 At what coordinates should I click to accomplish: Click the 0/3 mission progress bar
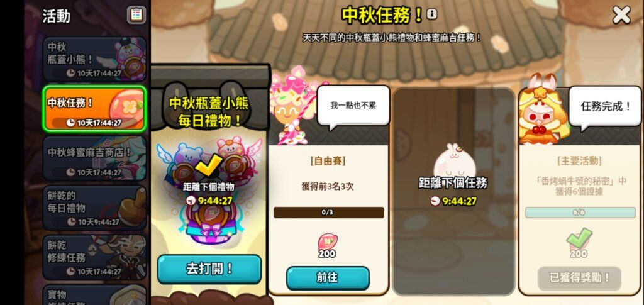coord(328,213)
